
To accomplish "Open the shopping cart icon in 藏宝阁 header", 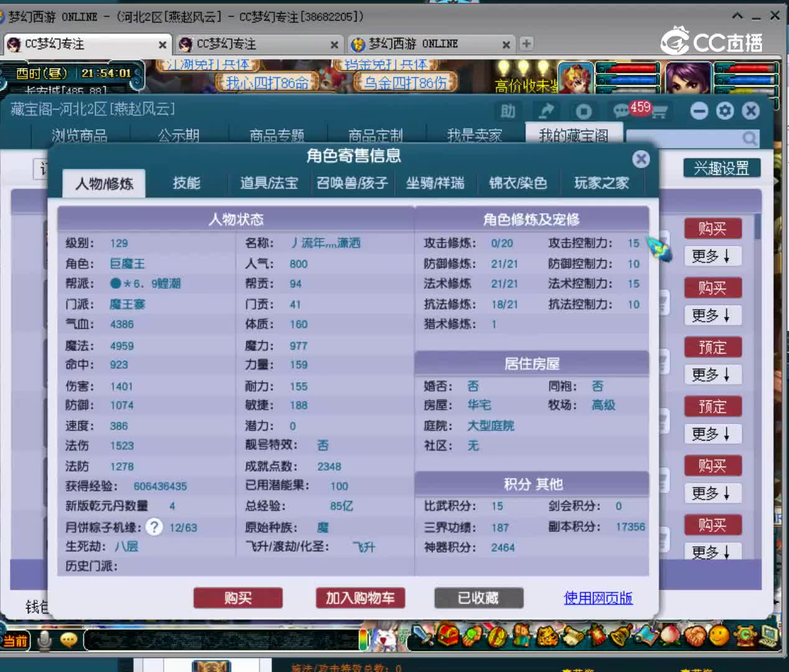I will coord(658,111).
